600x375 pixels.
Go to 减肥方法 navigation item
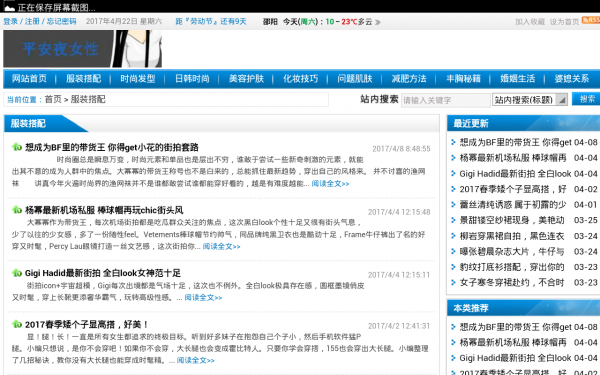tap(409, 79)
